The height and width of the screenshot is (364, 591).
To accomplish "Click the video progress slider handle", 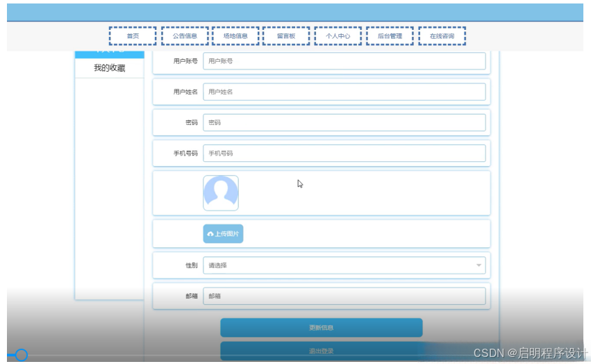I will tap(22, 355).
